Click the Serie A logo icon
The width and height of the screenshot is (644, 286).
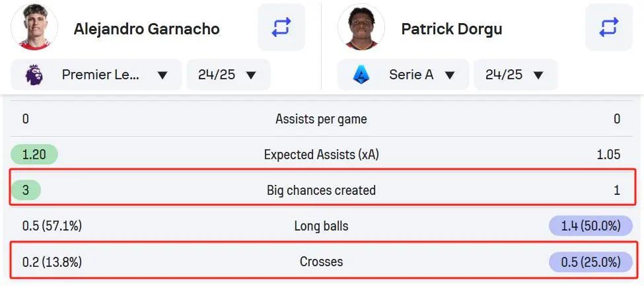click(359, 75)
